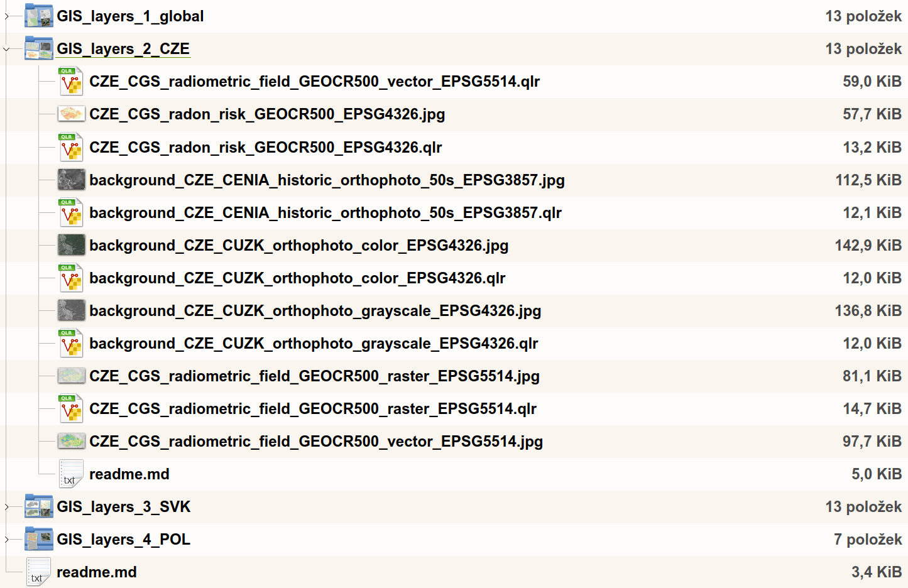
Task: Select CZE_CGS_radiometric_field raster .jpg file name
Action: click(314, 376)
